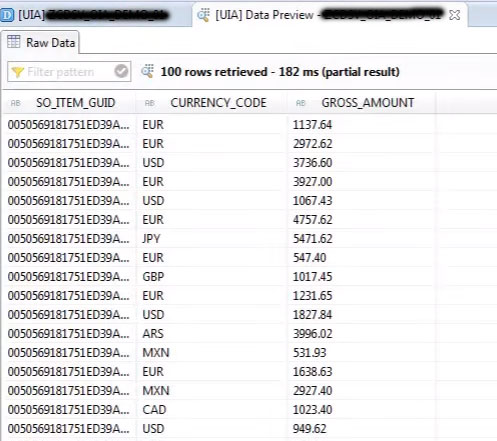Click the Data Preview tab icon
The image size is (497, 441).
click(203, 15)
